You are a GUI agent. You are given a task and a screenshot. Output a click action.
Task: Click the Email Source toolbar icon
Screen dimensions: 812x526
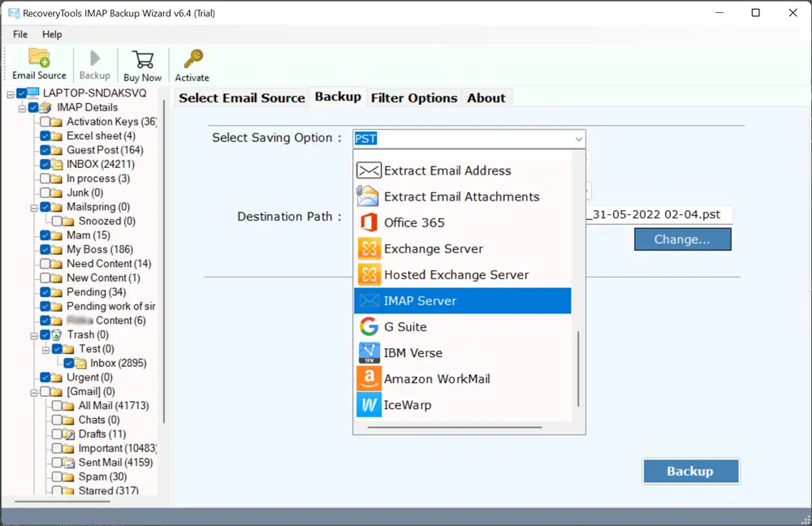tap(39, 64)
